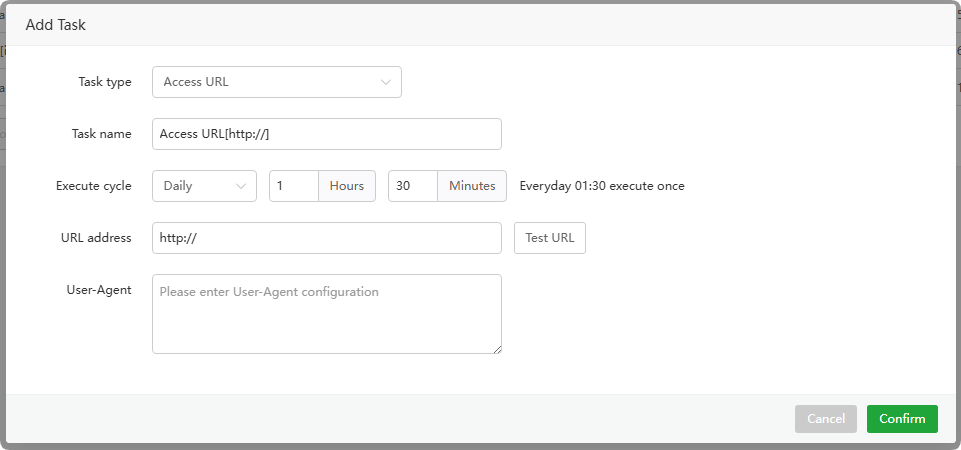
Task: Click the URL address input field
Action: (326, 238)
